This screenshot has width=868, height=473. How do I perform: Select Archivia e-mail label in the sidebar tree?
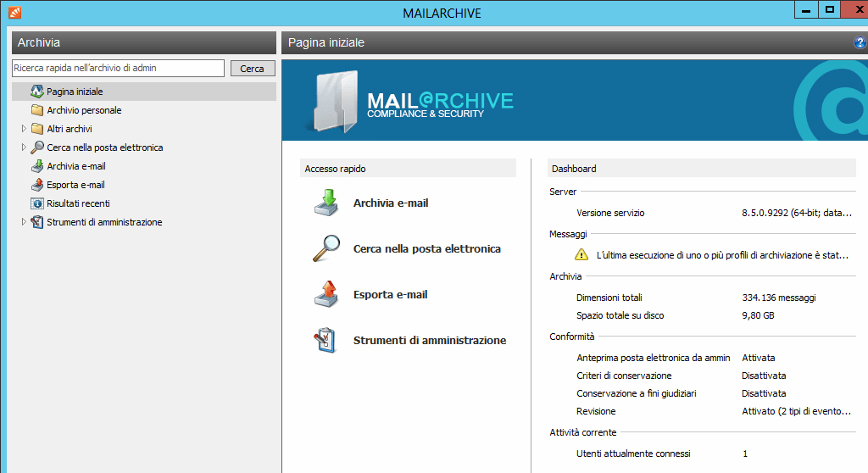click(x=76, y=166)
